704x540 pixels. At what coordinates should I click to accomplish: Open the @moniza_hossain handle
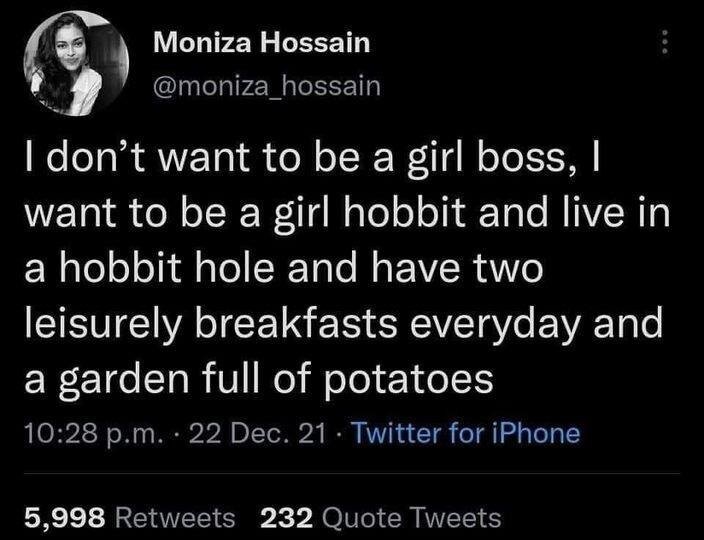(267, 86)
